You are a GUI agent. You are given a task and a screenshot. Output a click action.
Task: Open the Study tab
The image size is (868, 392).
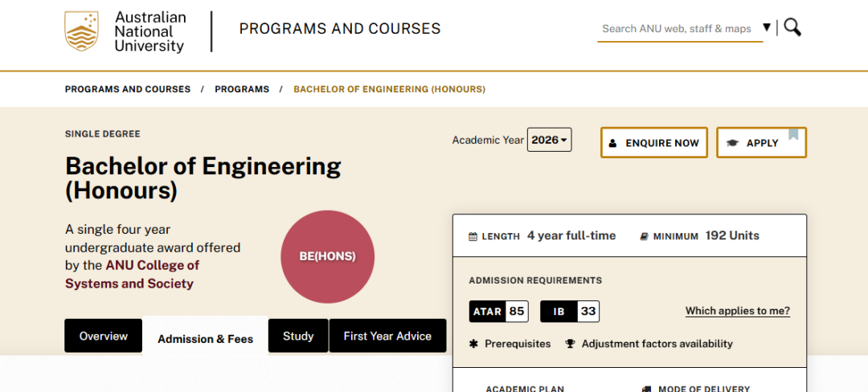click(x=298, y=336)
